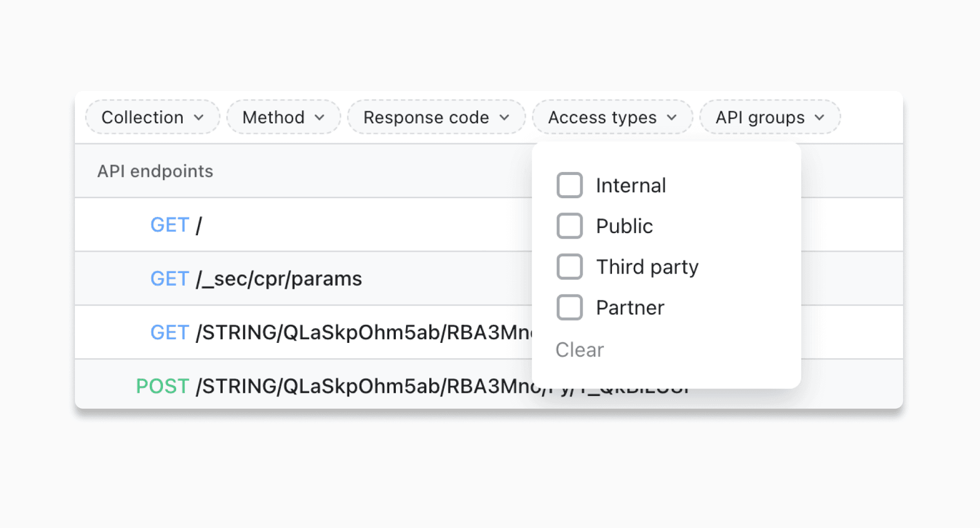Open the Collection filter dropdown

(151, 117)
